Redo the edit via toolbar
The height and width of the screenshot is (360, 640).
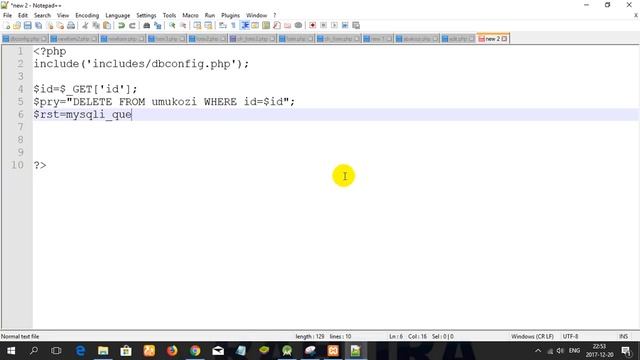[132, 25]
